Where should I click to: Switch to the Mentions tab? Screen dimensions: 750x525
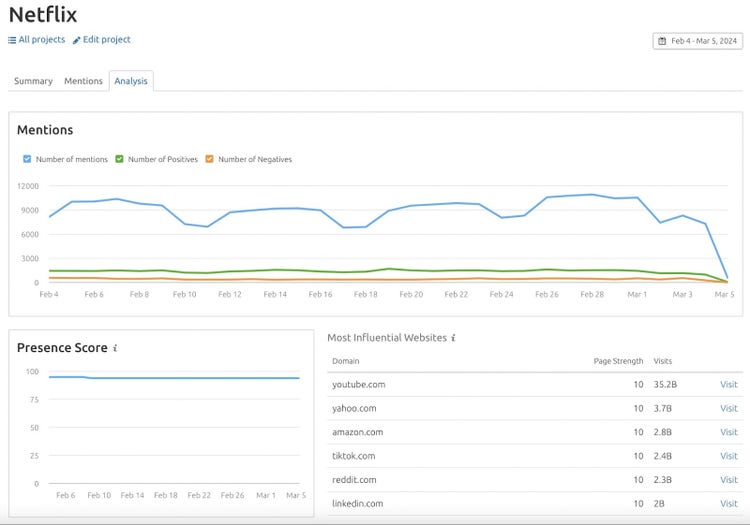pos(83,81)
